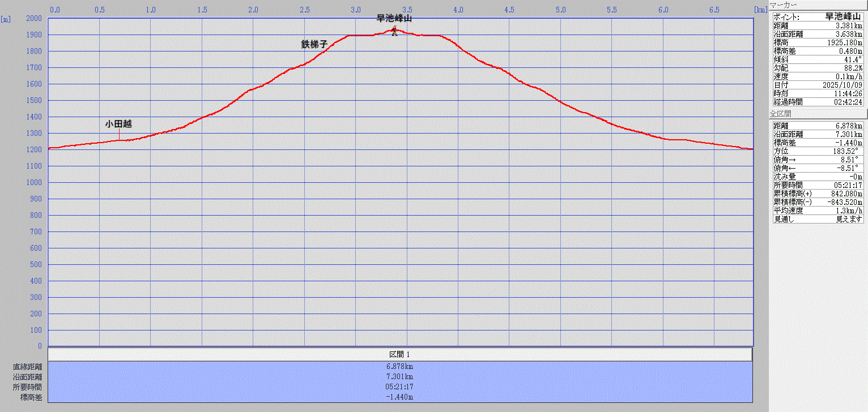This screenshot has width=868, height=412.
Task: Click the 累積標高(+) 842.080m row
Action: (x=818, y=194)
